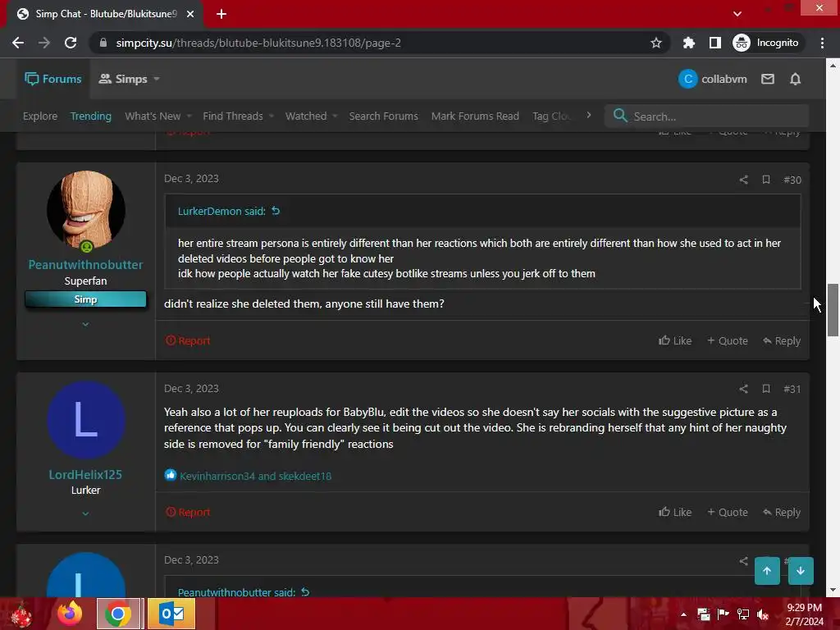840x630 pixels.
Task: Reply to Peanutwithnobutter's post
Action: click(x=782, y=340)
